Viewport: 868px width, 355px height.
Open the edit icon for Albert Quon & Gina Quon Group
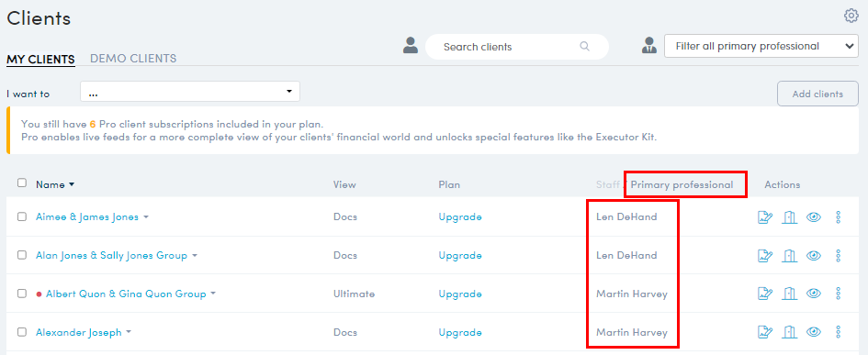tap(765, 294)
